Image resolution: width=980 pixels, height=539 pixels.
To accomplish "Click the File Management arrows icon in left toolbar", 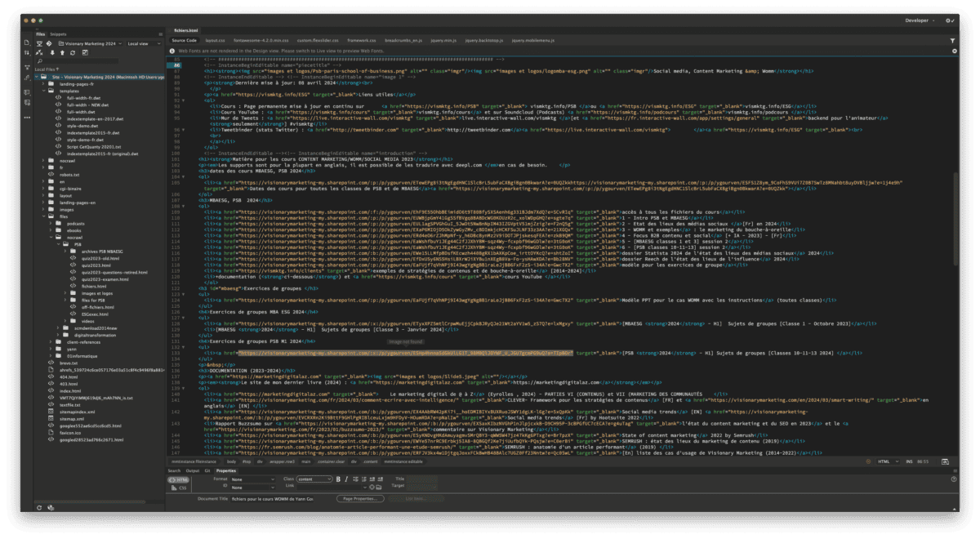I will [x=26, y=53].
